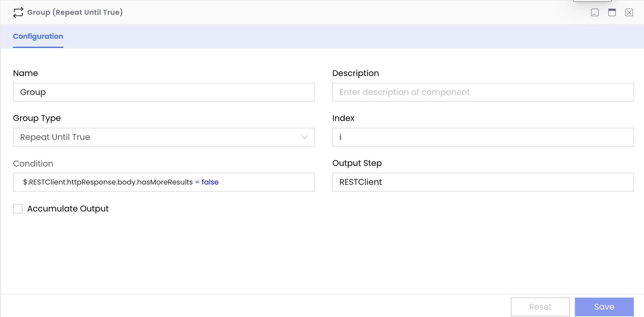Enable the Accumulate Output checkbox
644x317 pixels.
[18, 209]
